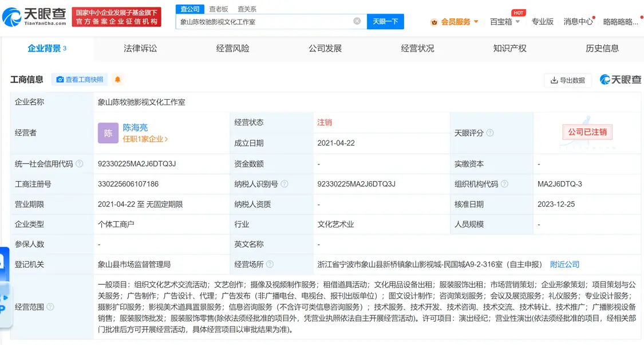The width and height of the screenshot is (644, 345).
Task: Clear the search box with the X icon
Action: click(357, 21)
